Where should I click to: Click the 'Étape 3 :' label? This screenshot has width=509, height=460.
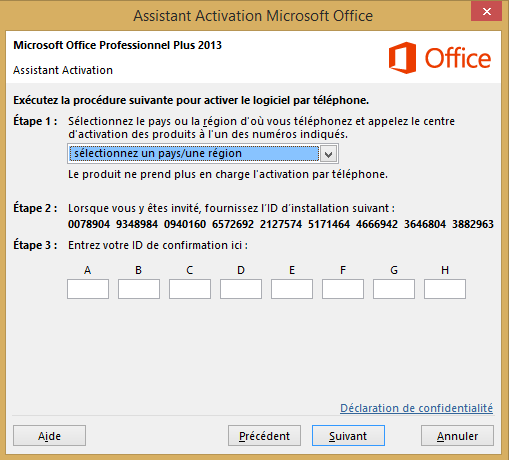tap(35, 245)
